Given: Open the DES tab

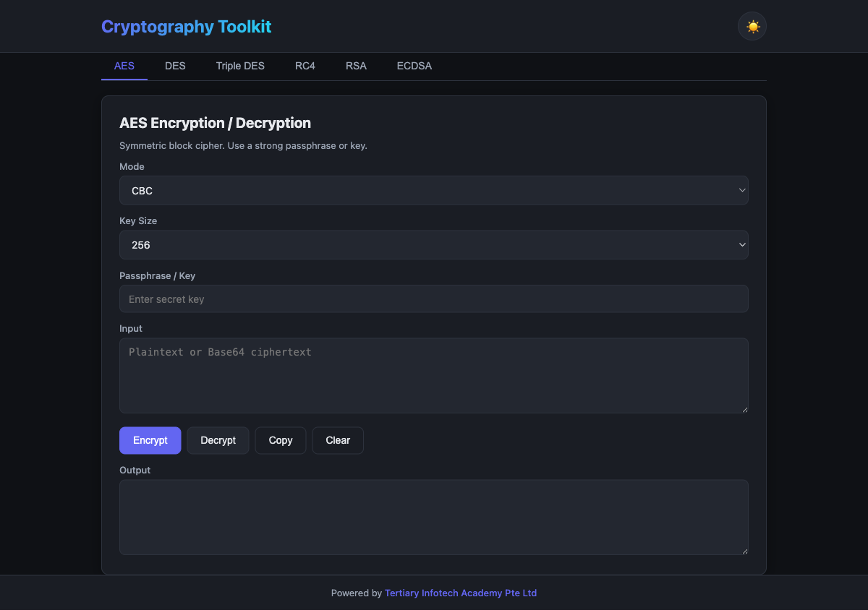Looking at the screenshot, I should pos(175,66).
